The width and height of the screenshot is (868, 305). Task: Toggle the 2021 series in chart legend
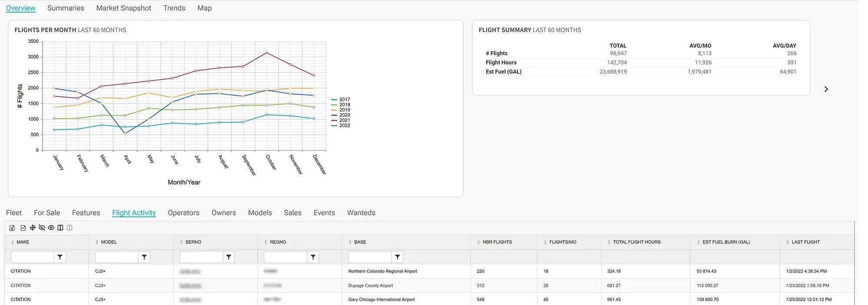point(345,120)
